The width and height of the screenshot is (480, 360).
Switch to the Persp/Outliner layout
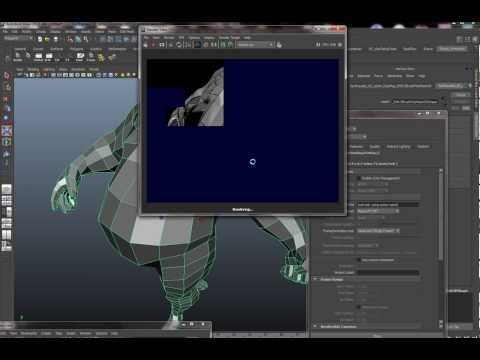(x=7, y=212)
